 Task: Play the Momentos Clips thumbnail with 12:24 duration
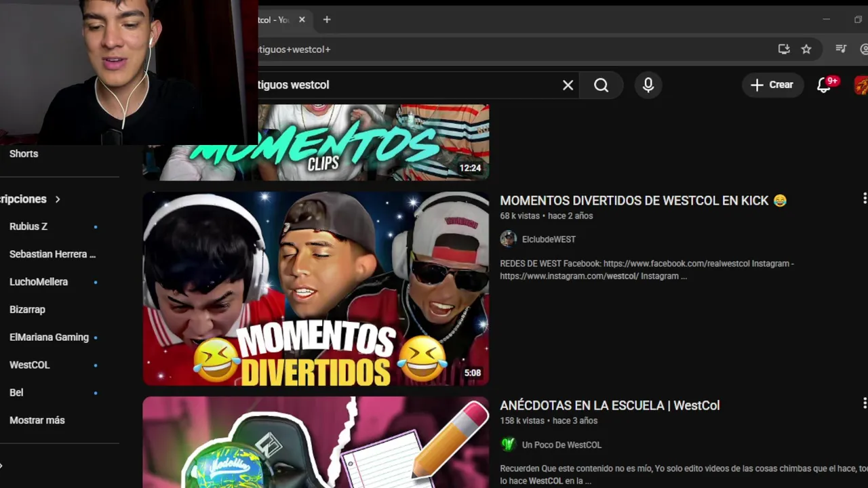[x=316, y=142]
